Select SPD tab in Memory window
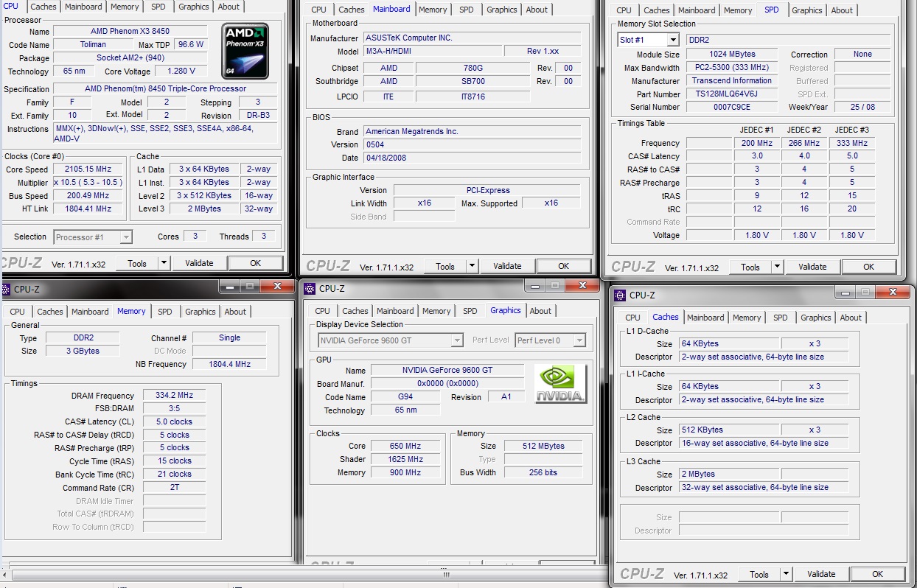 (x=165, y=312)
